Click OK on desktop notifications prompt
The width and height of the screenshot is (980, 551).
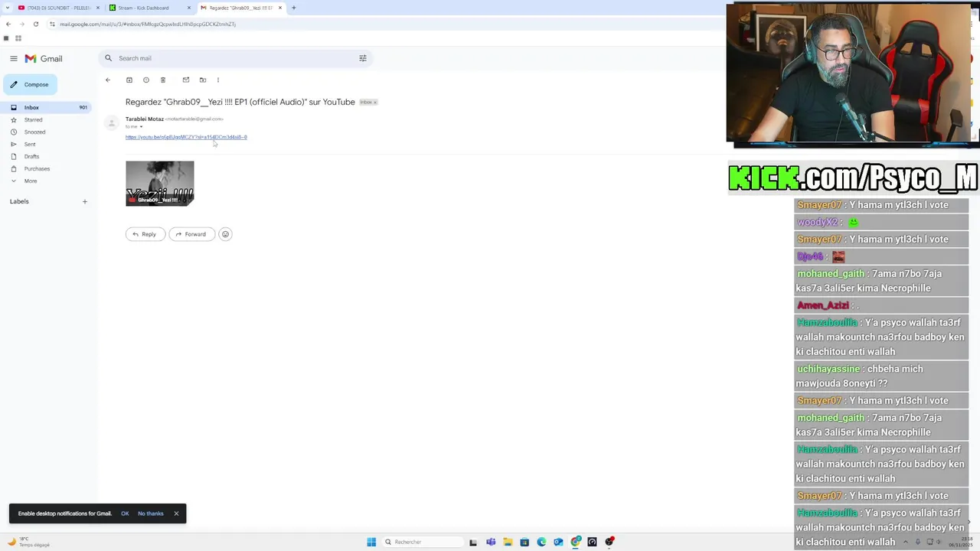(125, 514)
